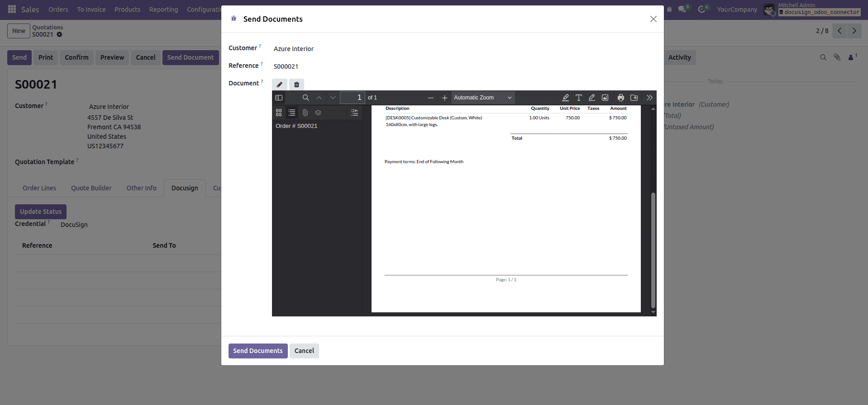Zoom out the PDF with minus
The image size is (868, 405).
pyautogui.click(x=431, y=98)
